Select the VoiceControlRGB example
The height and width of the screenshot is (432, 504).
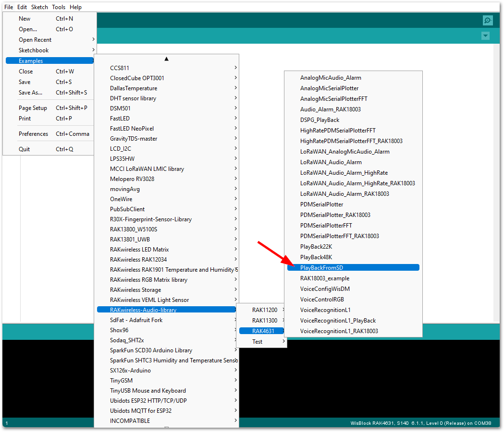tap(325, 299)
